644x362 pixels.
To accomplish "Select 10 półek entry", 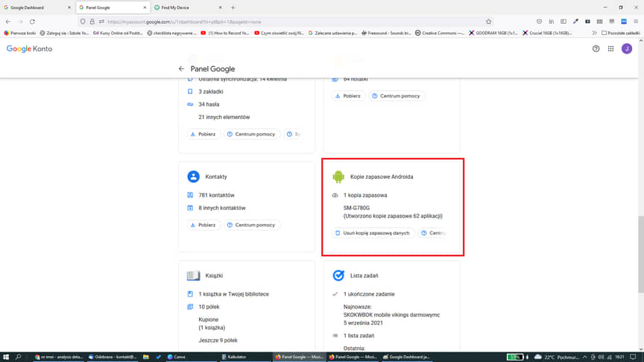I will [x=209, y=307].
